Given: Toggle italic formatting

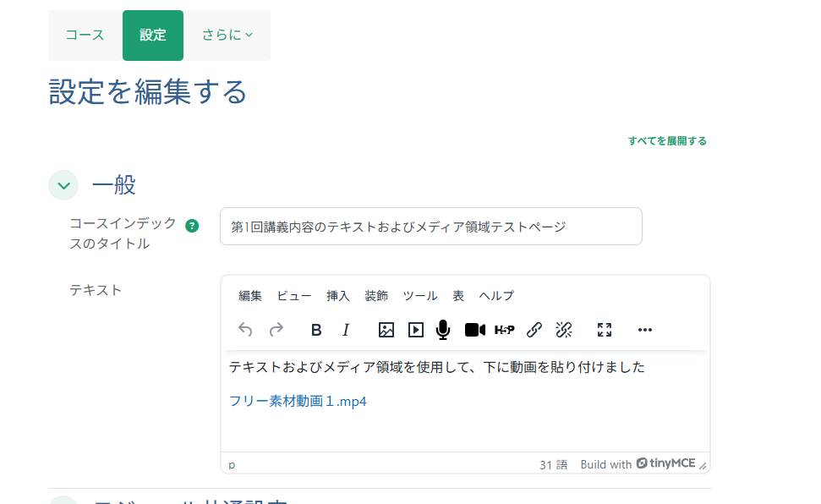Looking at the screenshot, I should (x=346, y=330).
